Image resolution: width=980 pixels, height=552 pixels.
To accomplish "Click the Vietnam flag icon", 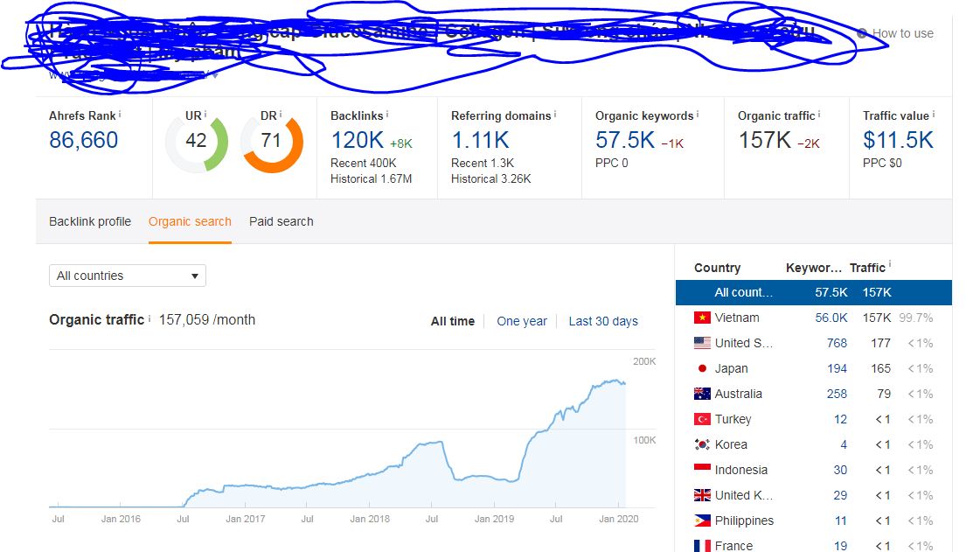I will (703, 318).
